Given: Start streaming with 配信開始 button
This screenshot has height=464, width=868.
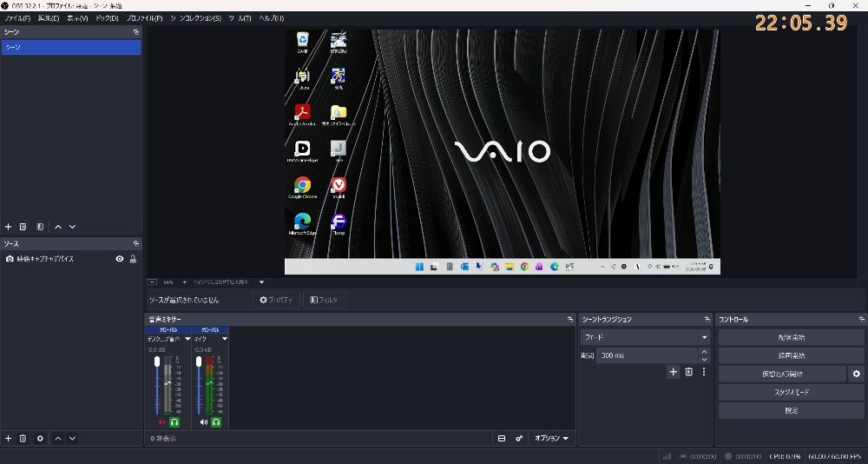Looking at the screenshot, I should tap(791, 337).
